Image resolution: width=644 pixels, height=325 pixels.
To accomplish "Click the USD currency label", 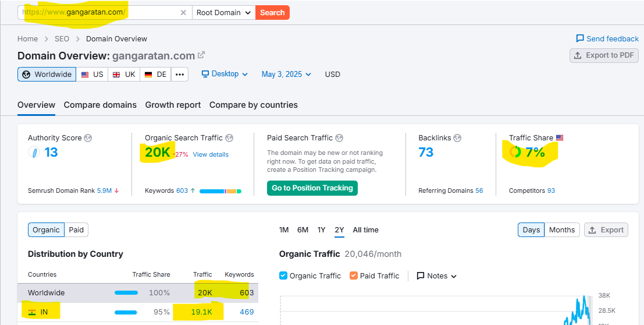I will point(332,75).
